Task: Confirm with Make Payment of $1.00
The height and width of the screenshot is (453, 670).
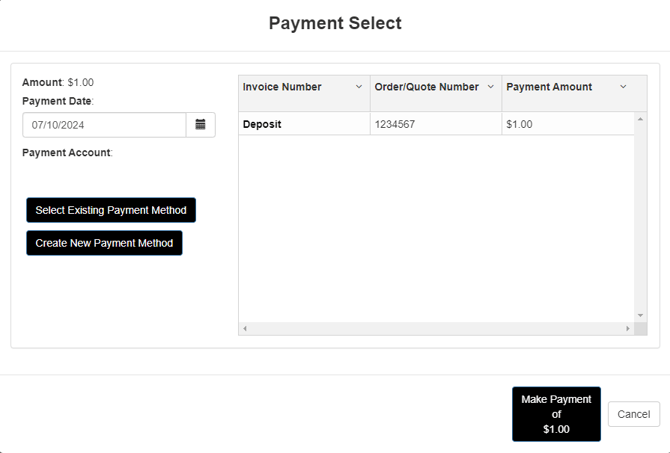Action: click(x=556, y=414)
